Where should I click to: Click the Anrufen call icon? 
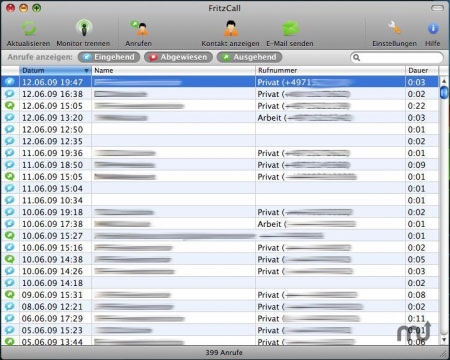139,28
